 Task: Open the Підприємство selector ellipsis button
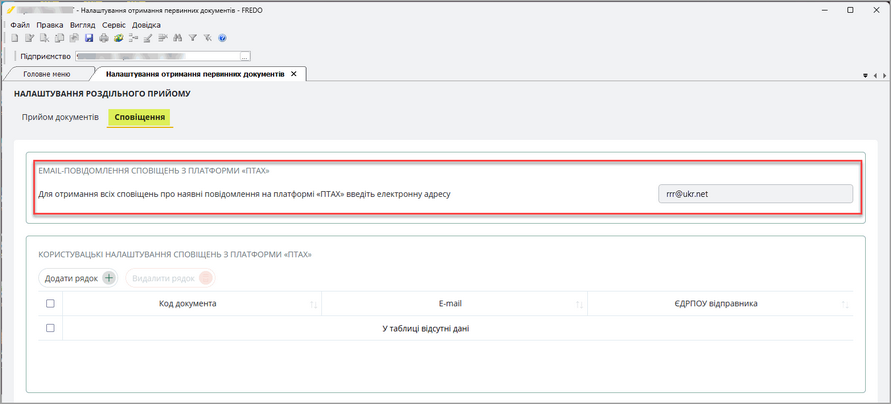(x=245, y=56)
